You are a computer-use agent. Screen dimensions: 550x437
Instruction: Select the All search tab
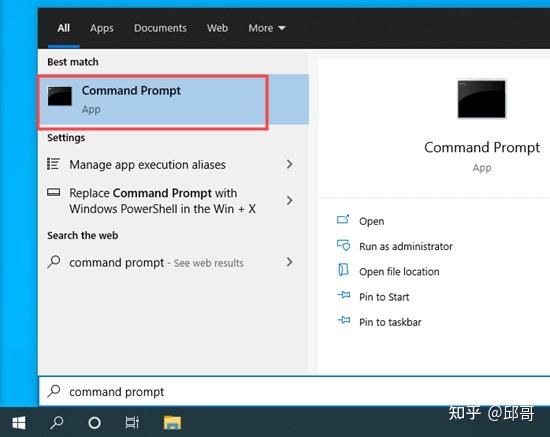tap(63, 28)
